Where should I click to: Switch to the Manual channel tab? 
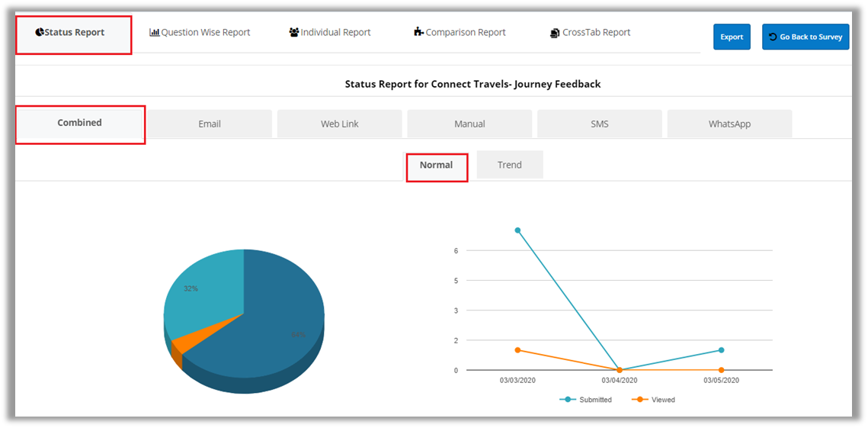point(469,124)
